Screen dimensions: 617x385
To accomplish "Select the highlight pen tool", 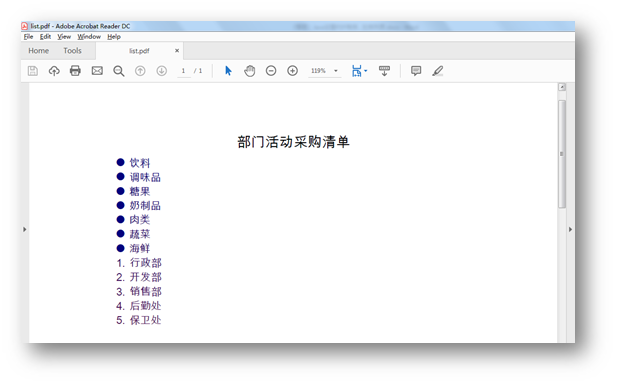I will pos(438,71).
